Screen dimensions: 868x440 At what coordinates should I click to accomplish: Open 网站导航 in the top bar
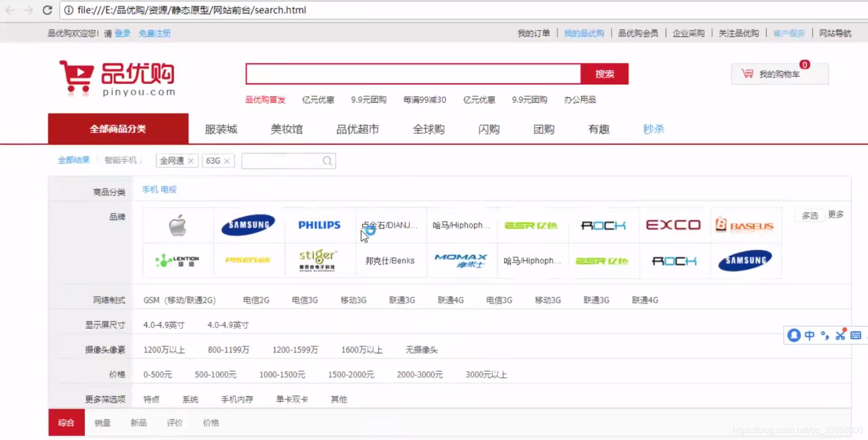835,33
